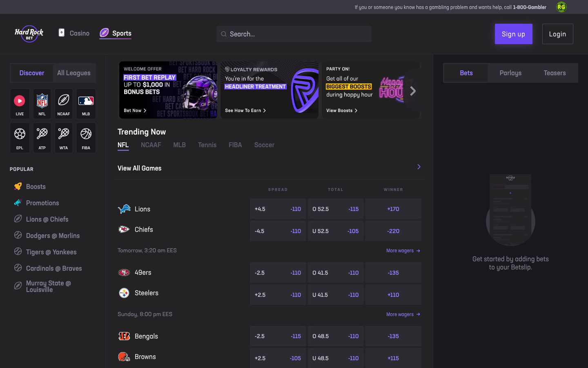Screen dimensions: 588x368
Task: Select the Tennis trending tab
Action: 207,145
